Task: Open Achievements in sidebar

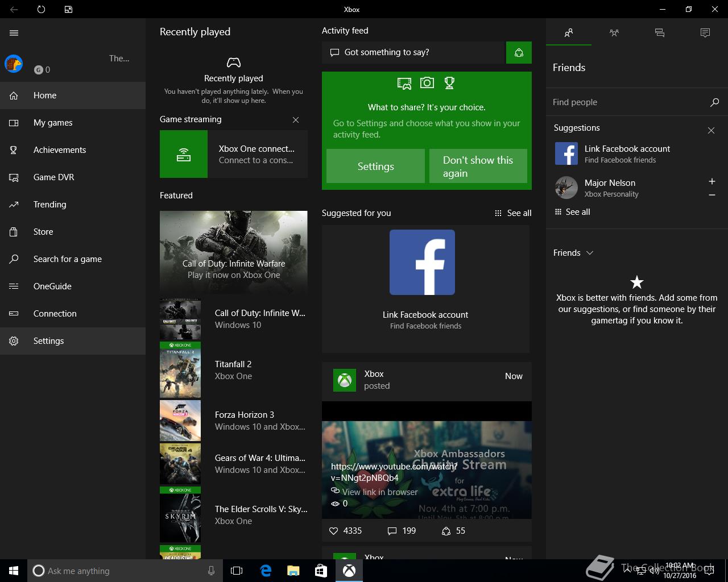Action: 73,150
